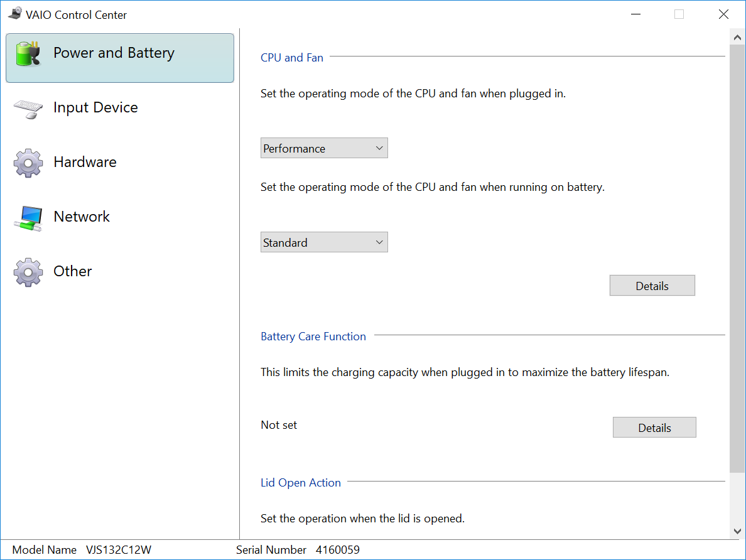The height and width of the screenshot is (560, 746).
Task: Click Details button for Battery Care Function
Action: [655, 428]
